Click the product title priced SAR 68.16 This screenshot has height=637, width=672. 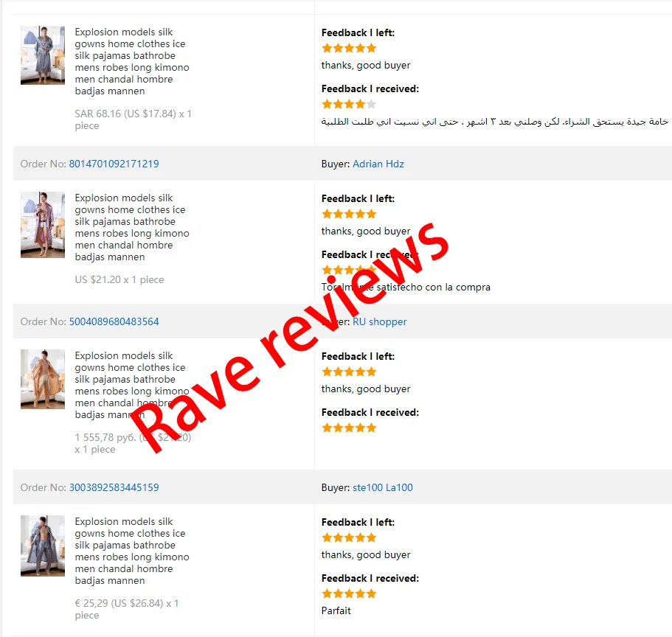coord(131,61)
